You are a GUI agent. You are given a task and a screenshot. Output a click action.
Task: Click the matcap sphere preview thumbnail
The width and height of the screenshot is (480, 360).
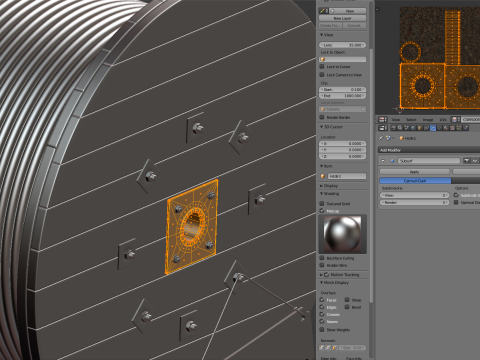click(343, 234)
